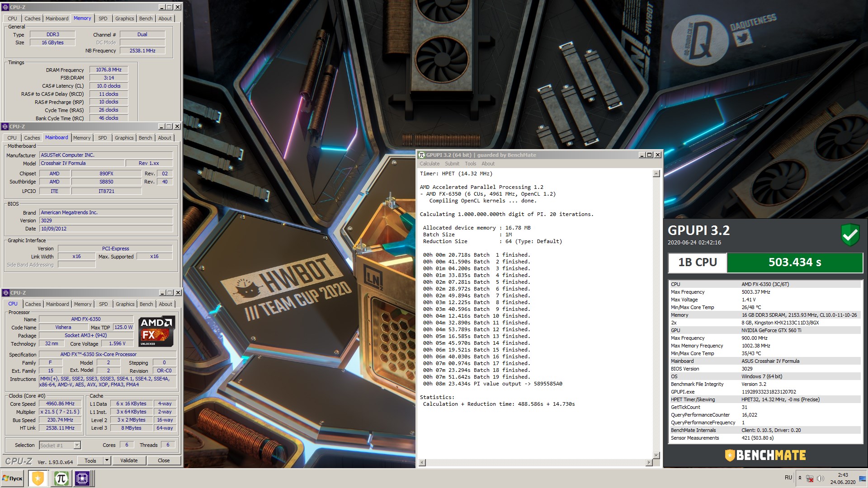This screenshot has height=488, width=868.
Task: Click the Level 3 cache 8 MBytes value
Action: [x=131, y=428]
